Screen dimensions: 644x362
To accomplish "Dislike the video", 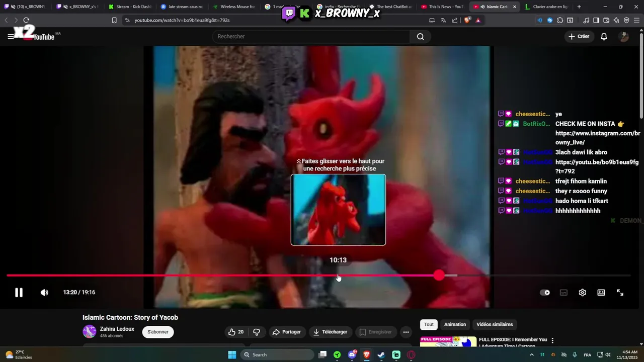I will click(257, 332).
